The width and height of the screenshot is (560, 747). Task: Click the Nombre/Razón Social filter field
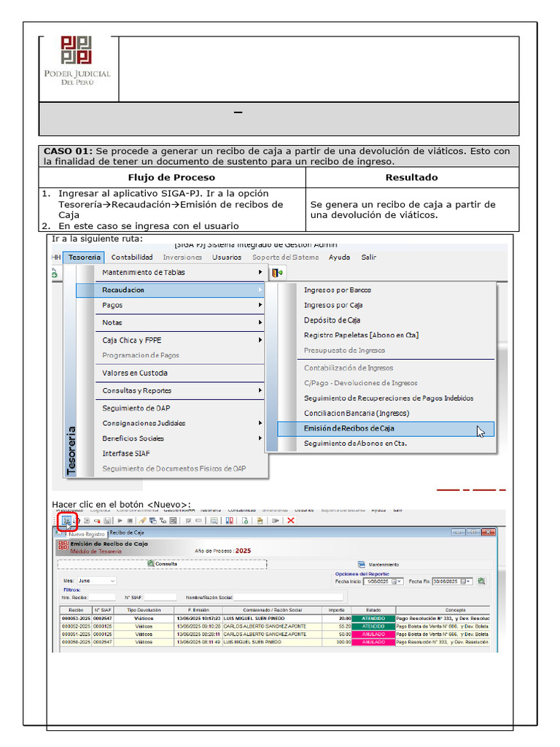coord(288,597)
